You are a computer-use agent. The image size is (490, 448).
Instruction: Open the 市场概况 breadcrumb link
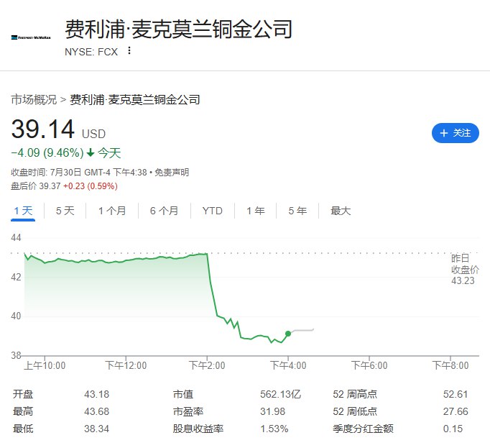click(x=34, y=100)
